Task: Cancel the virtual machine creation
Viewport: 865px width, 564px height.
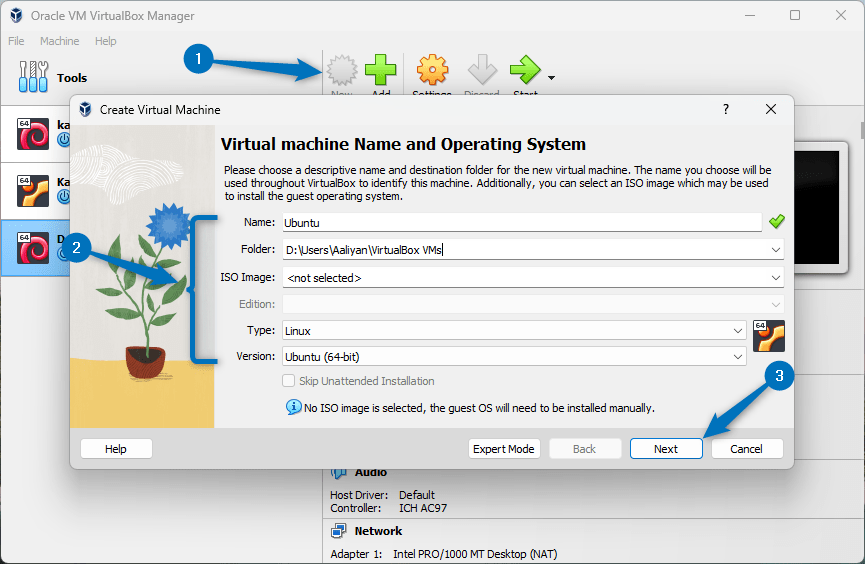Action: click(x=746, y=449)
